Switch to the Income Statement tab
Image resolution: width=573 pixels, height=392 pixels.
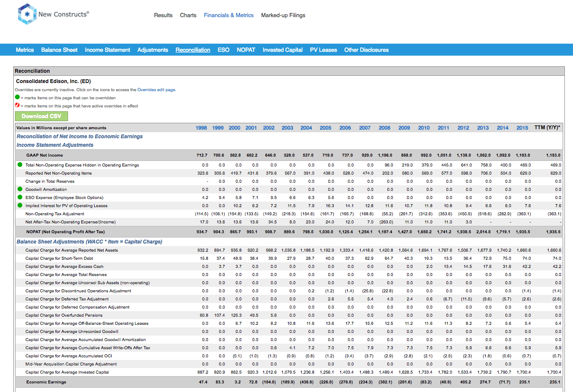107,50
